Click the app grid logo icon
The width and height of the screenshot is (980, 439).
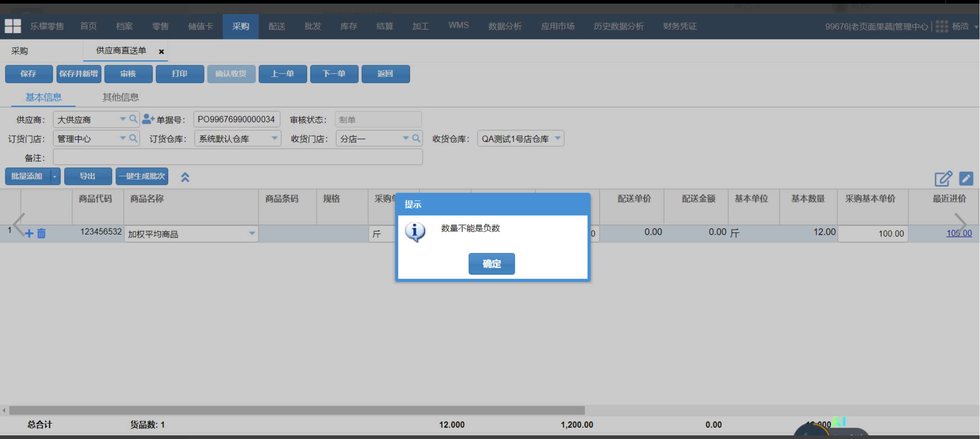click(x=13, y=26)
